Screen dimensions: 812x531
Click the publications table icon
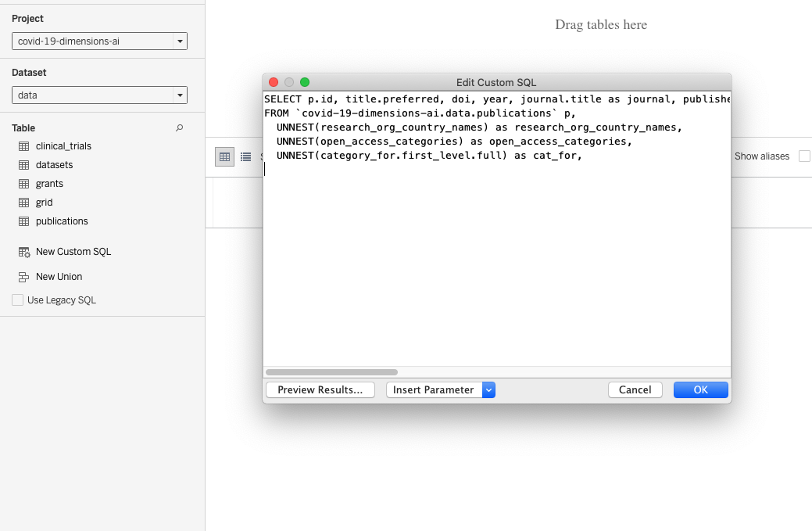click(23, 221)
